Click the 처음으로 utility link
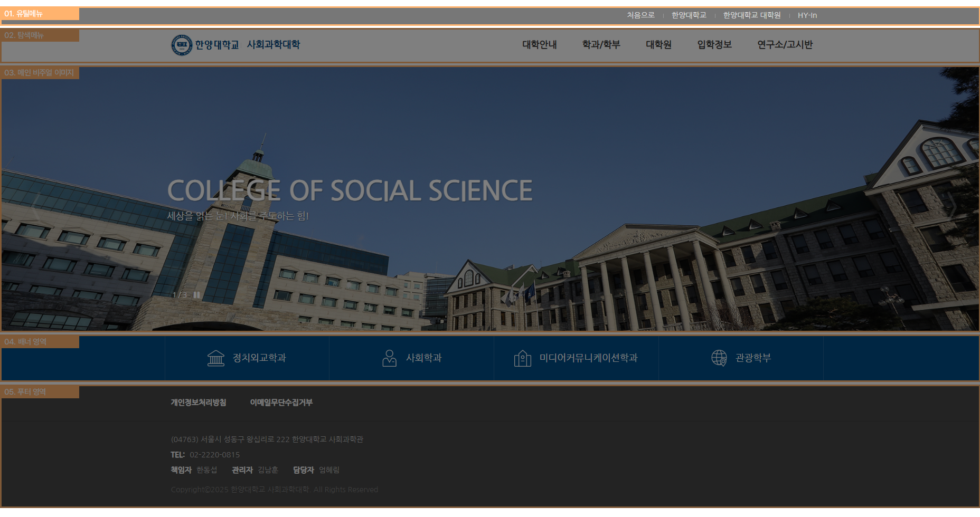The width and height of the screenshot is (980, 517). [640, 15]
